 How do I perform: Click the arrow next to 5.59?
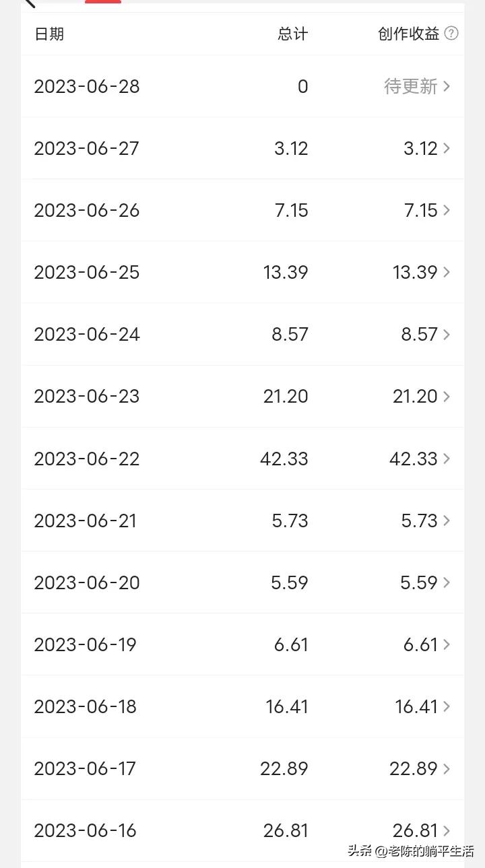click(447, 582)
